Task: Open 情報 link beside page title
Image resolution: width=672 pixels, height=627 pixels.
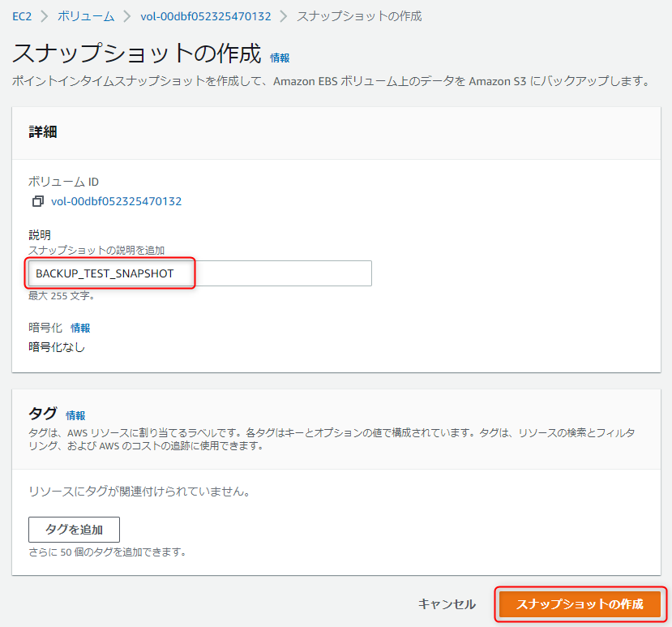Action: click(280, 58)
